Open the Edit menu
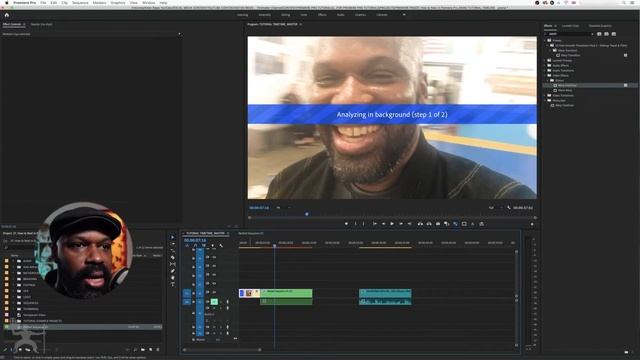 coord(54,3)
